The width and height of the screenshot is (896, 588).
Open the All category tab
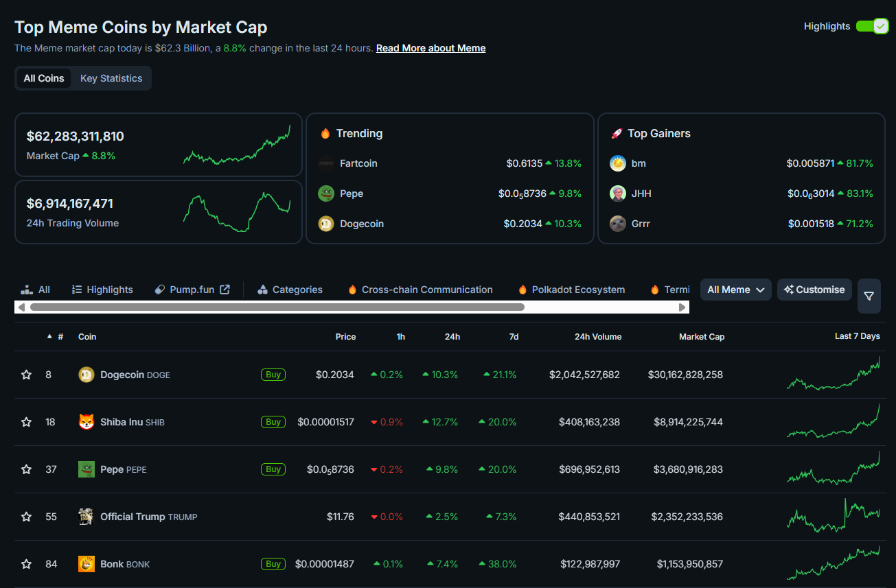click(x=35, y=290)
